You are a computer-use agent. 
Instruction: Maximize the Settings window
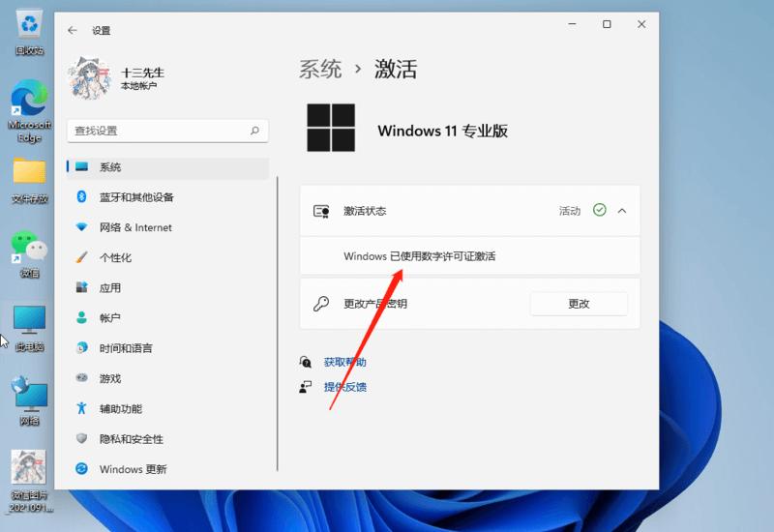click(x=608, y=24)
